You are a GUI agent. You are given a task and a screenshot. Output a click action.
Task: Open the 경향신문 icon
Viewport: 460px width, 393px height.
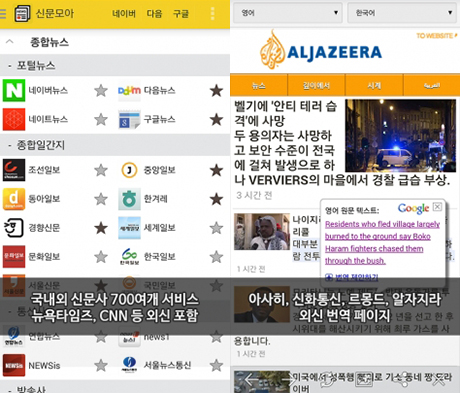pos(14,228)
